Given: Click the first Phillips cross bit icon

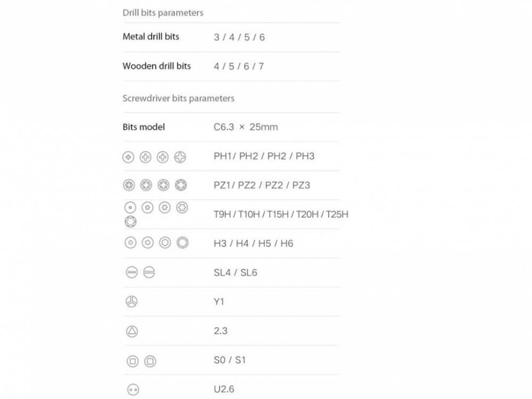Looking at the screenshot, I should (128, 157).
